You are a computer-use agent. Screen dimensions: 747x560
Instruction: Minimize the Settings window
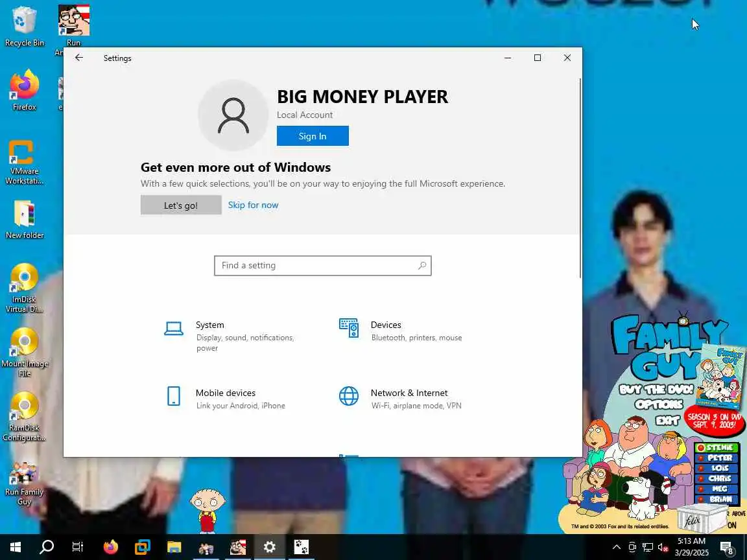[508, 58]
